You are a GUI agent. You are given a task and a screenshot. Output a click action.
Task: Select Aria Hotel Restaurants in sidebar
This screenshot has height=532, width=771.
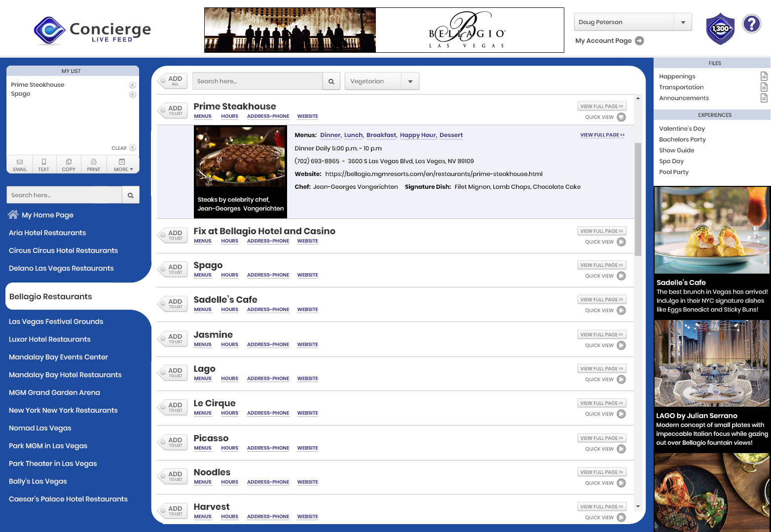point(47,233)
